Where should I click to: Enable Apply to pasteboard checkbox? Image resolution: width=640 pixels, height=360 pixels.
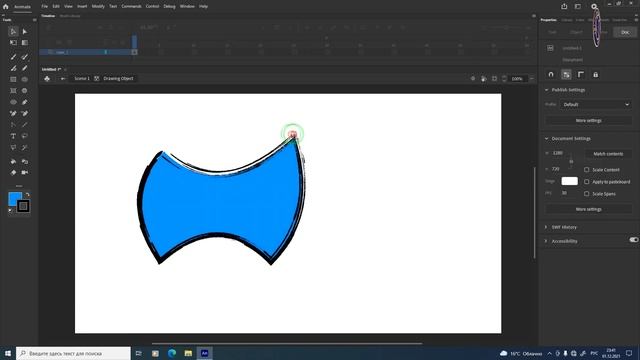click(x=587, y=182)
